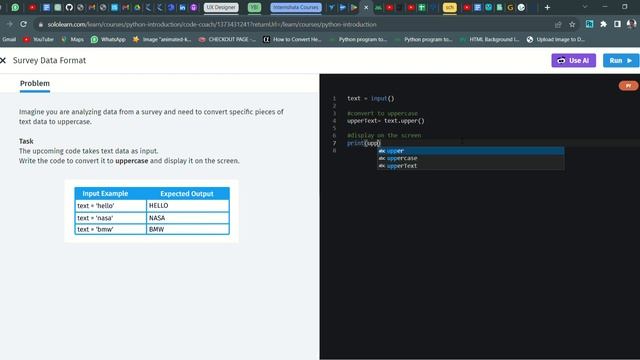Open the Extensions puzzle menu
This screenshot has height=360, width=640.
pos(603,24)
